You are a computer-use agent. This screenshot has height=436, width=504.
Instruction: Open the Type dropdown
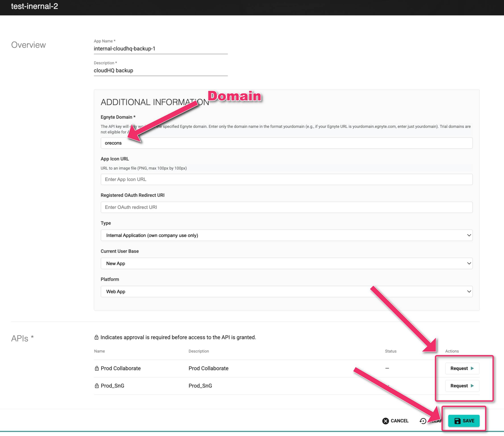pyautogui.click(x=286, y=235)
